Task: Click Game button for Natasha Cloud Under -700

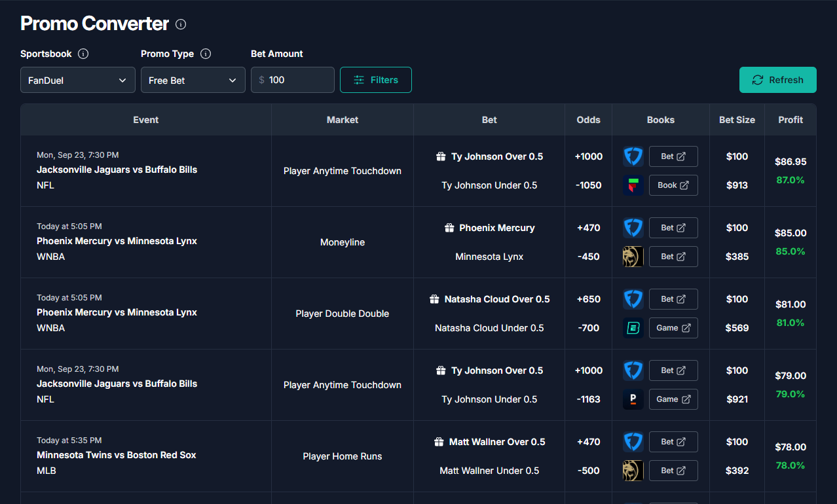Action: (x=673, y=328)
